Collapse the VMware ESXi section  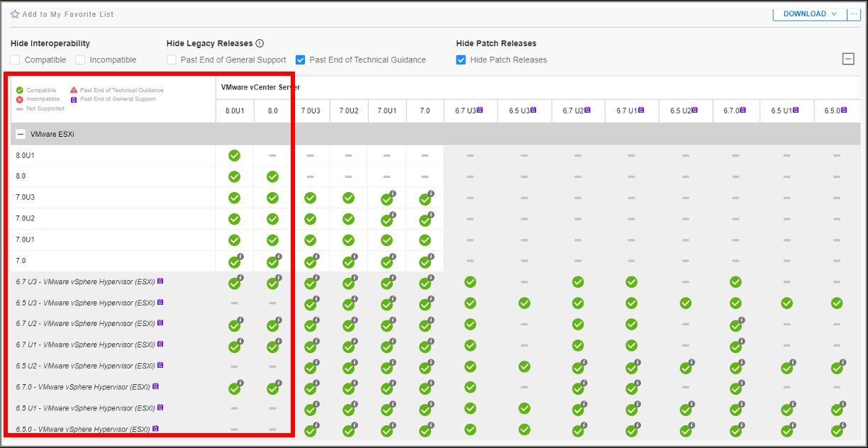click(x=20, y=133)
